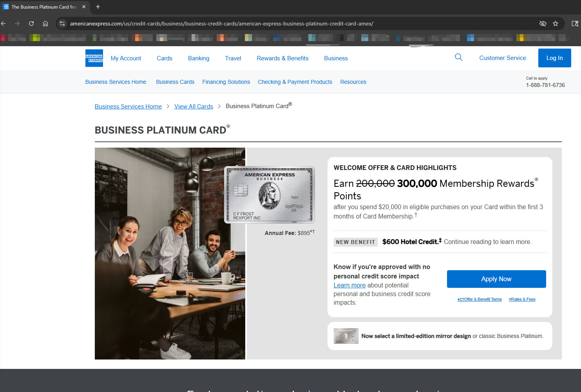Screen dimensions: 581x392
Task: Click the Log In button
Action: pos(554,58)
